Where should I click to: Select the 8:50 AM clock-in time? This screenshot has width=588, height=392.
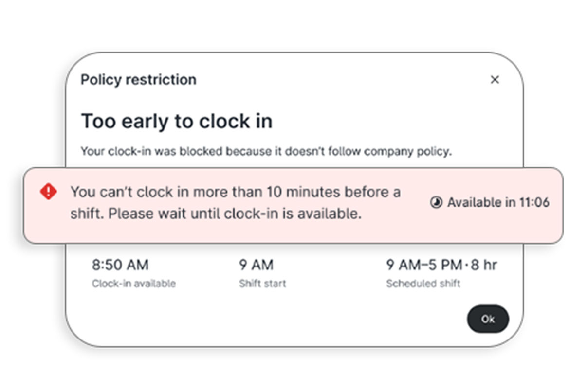pos(120,265)
